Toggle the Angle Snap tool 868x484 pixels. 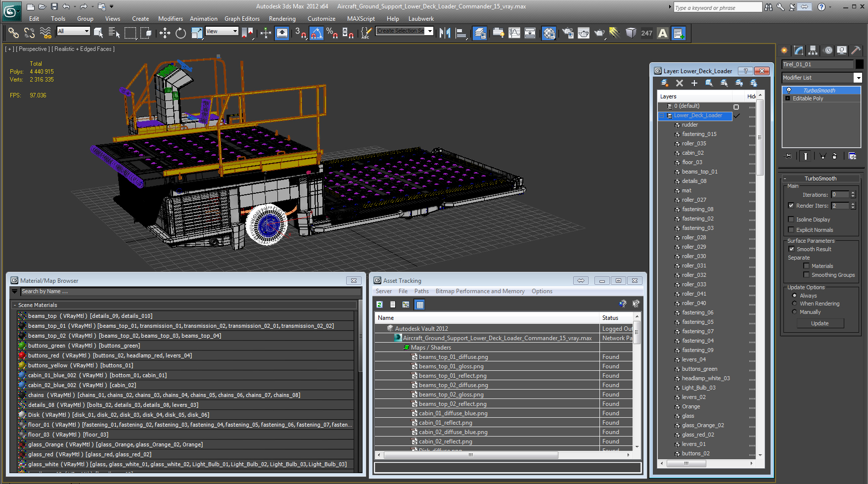[x=317, y=33]
